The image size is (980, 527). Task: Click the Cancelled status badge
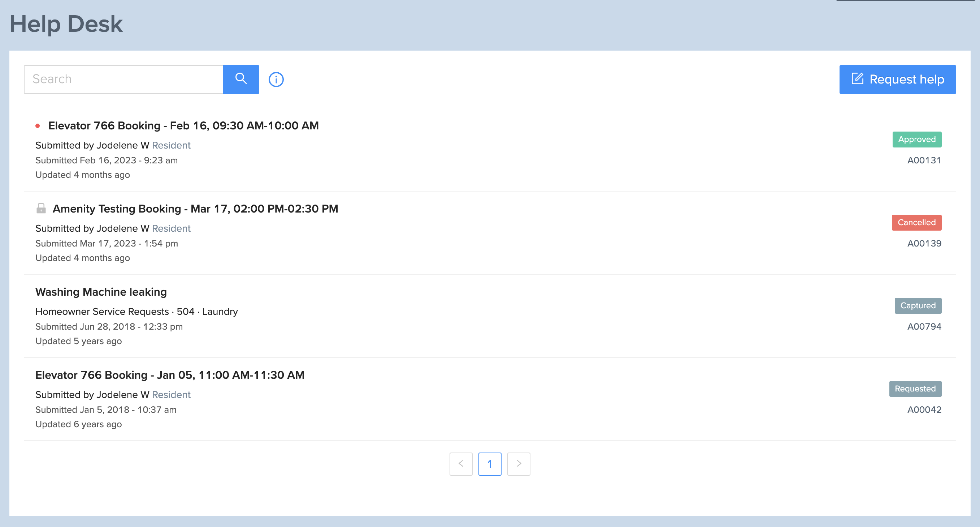[x=916, y=222]
